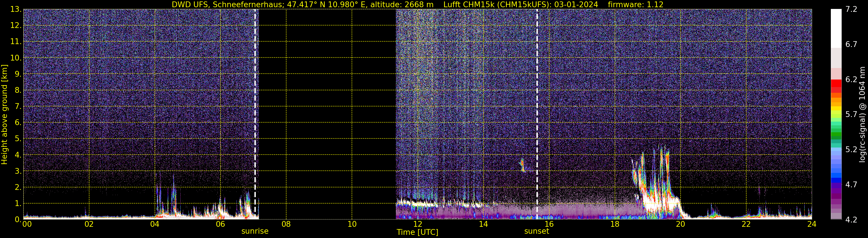Viewport: 868px width, 238px height.
Task: Click the 'Time [UTC]' axis label
Action: tap(417, 232)
